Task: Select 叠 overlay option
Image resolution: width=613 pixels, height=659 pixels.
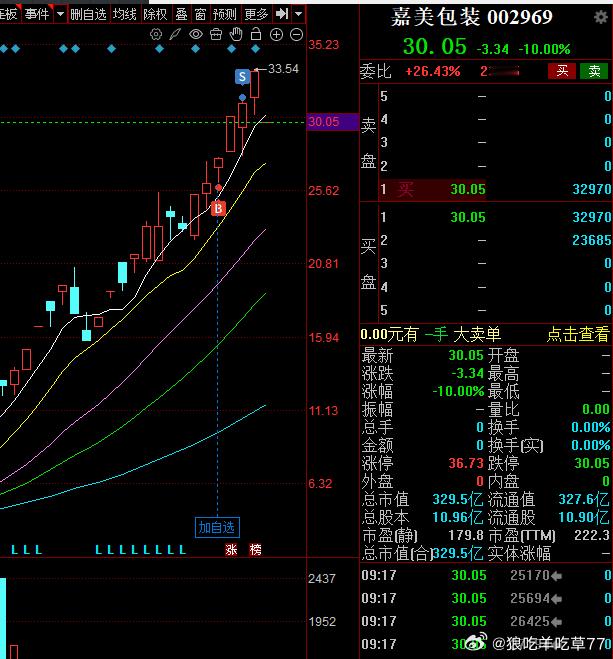Action: point(181,14)
